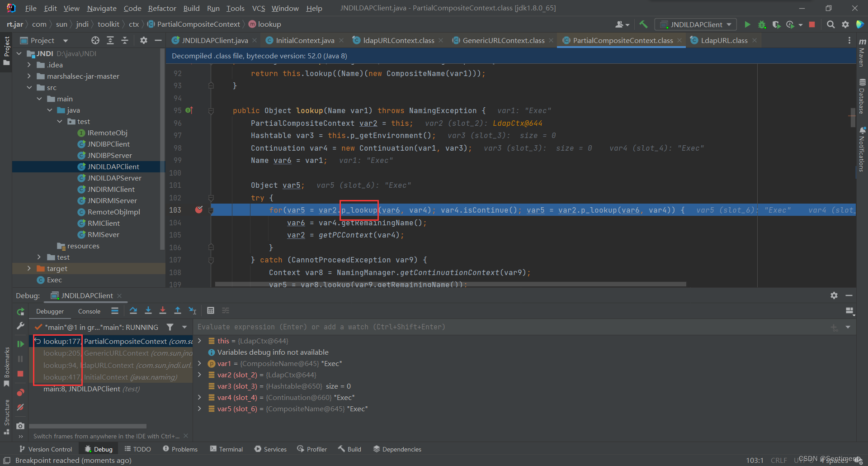Click Step Out debug icon
The height and width of the screenshot is (466, 868).
(x=178, y=310)
